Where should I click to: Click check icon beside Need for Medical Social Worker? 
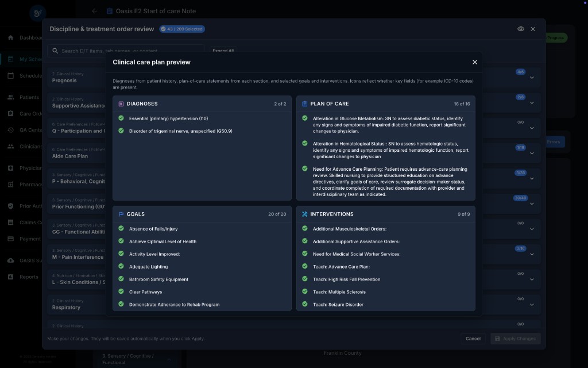pyautogui.click(x=305, y=254)
